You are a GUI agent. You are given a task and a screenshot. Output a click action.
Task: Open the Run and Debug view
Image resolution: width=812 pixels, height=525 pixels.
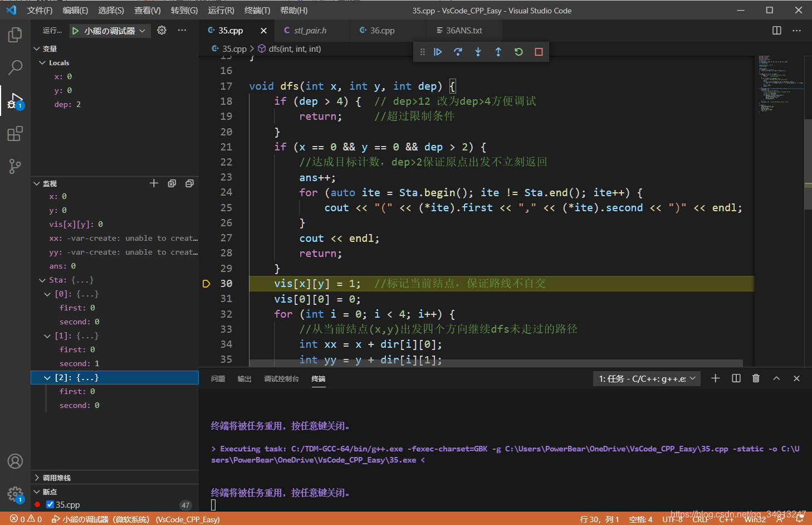coord(15,101)
